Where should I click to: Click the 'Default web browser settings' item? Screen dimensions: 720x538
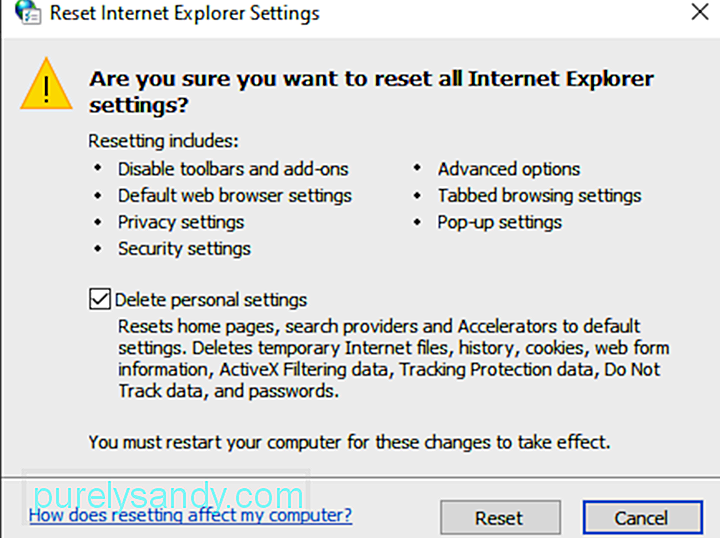coord(235,196)
